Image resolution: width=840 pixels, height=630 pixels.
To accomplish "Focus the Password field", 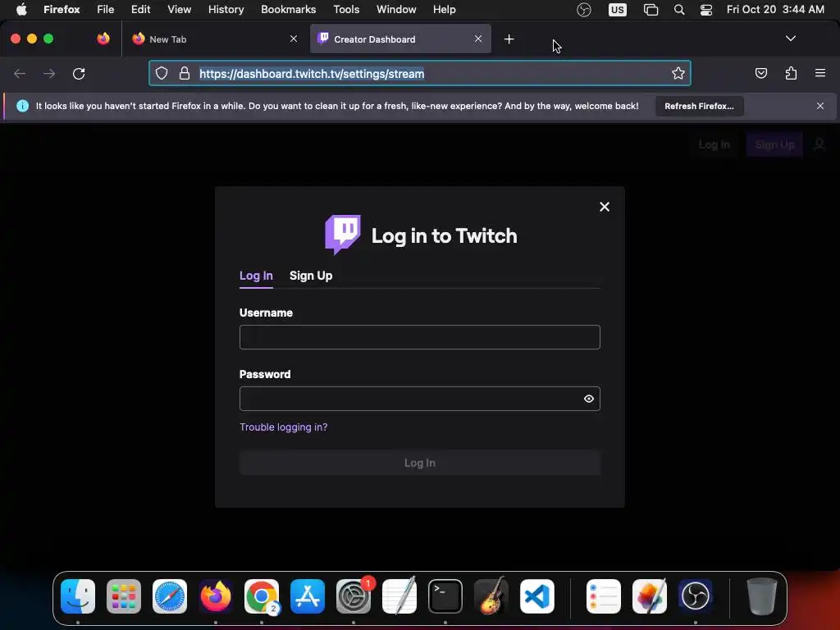I will pos(419,399).
